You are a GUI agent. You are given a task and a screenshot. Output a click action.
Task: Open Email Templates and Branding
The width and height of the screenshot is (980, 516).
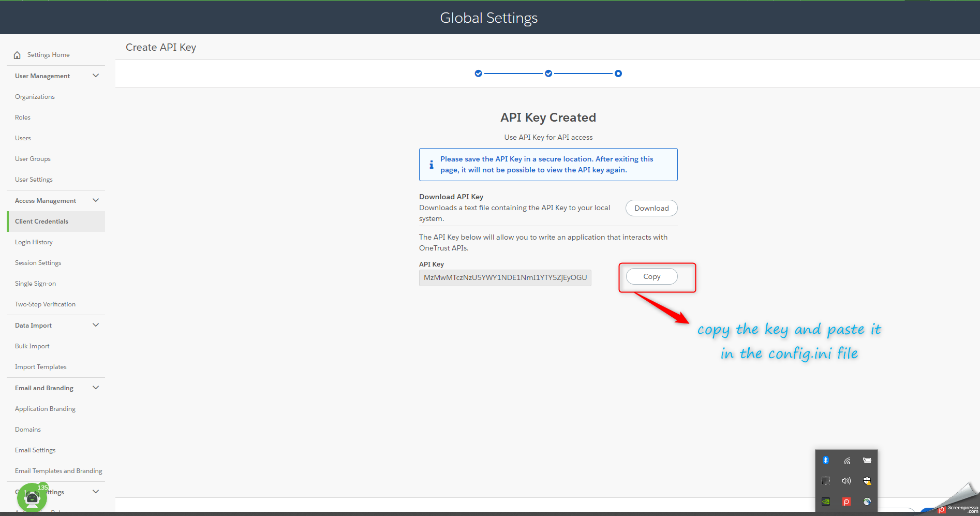58,471
